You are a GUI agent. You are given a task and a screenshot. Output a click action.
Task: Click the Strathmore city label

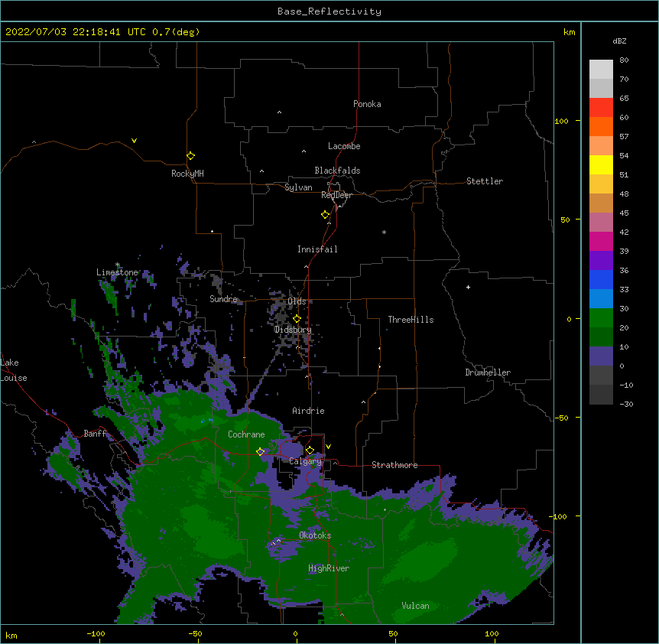(394, 465)
